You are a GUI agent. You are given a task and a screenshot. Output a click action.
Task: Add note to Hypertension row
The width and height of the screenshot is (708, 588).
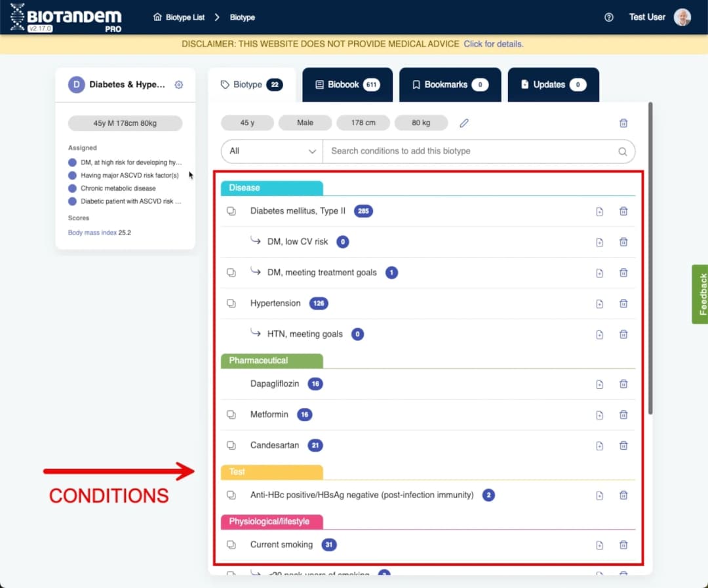click(x=599, y=304)
